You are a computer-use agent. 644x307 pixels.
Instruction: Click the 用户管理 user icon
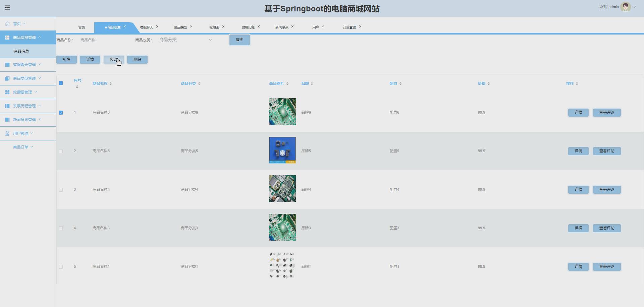point(7,133)
